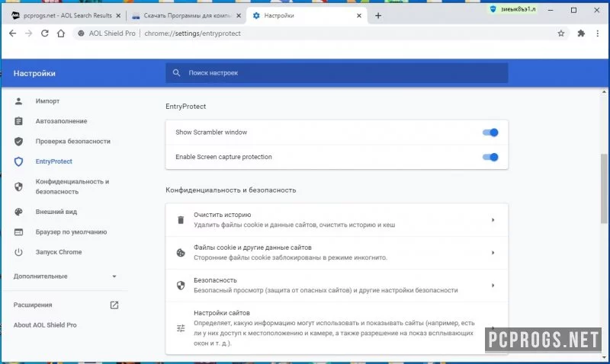Image resolution: width=610 pixels, height=364 pixels.
Task: Click the shield icon beside Конфиденциальность и безопасность
Action: 18,187
